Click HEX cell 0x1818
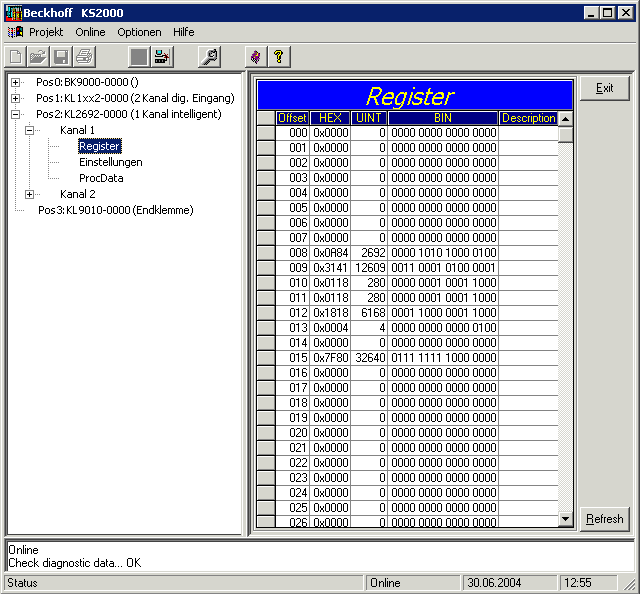Screen dimensions: 640x594 click(330, 313)
